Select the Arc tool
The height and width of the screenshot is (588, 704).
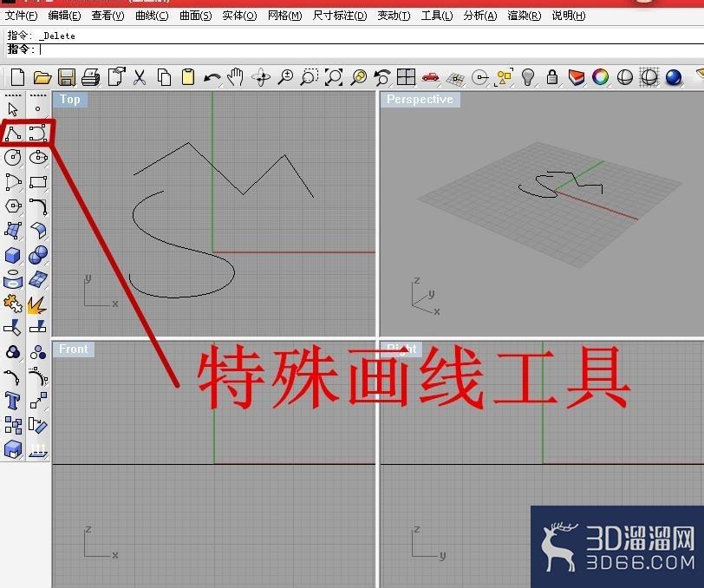13,182
